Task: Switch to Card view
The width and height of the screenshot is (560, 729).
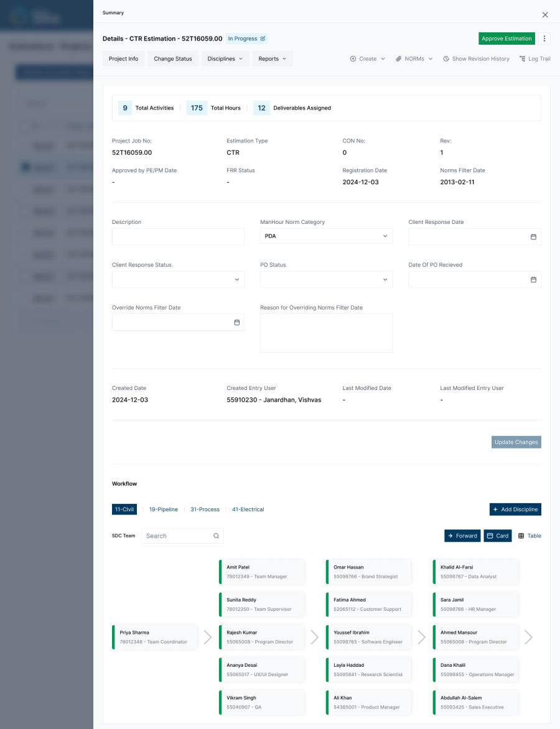Action: coord(498,536)
